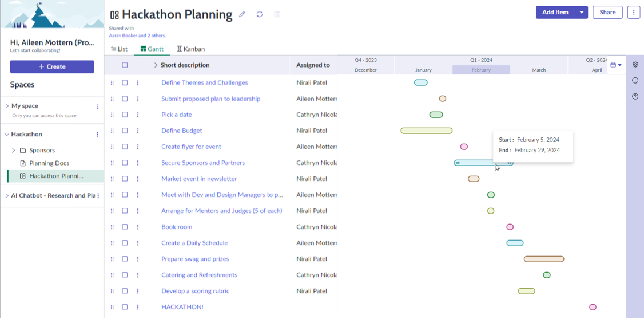The width and height of the screenshot is (644, 319).
Task: Click the greyed save disk icon
Action: pyautogui.click(x=277, y=14)
